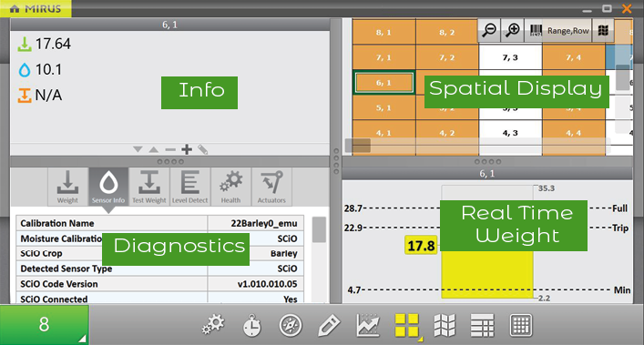Switch to the list table view icon
This screenshot has height=345, width=644.
[482, 325]
